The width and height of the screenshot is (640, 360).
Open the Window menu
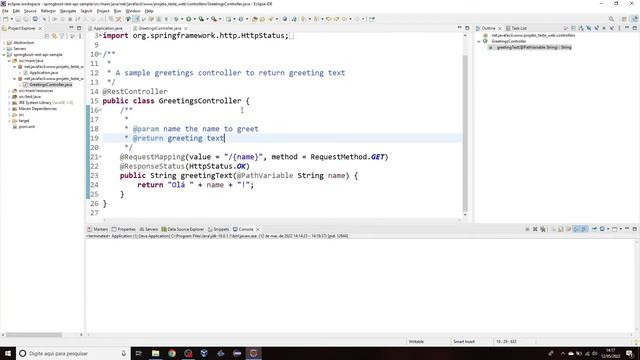click(x=133, y=11)
